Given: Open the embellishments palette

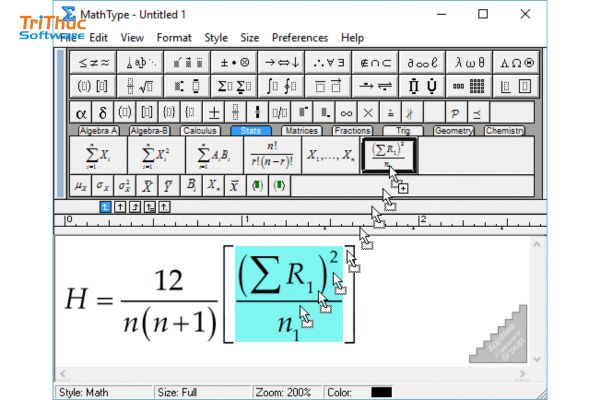Looking at the screenshot, I should (188, 62).
